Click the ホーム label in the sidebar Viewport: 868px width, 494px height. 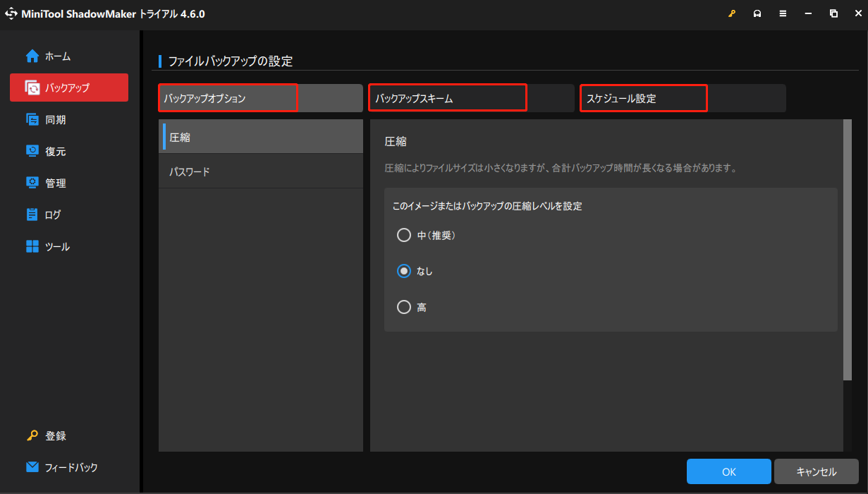(x=58, y=56)
